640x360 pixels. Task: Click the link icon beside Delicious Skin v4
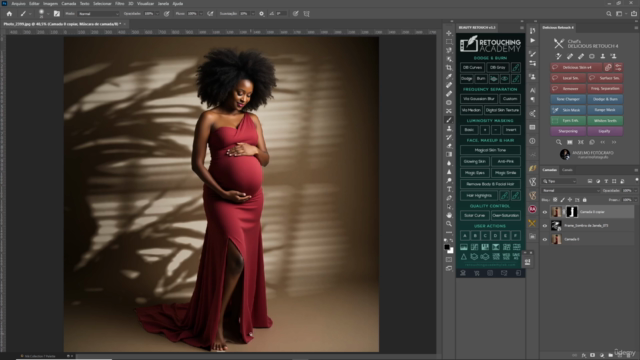point(608,67)
